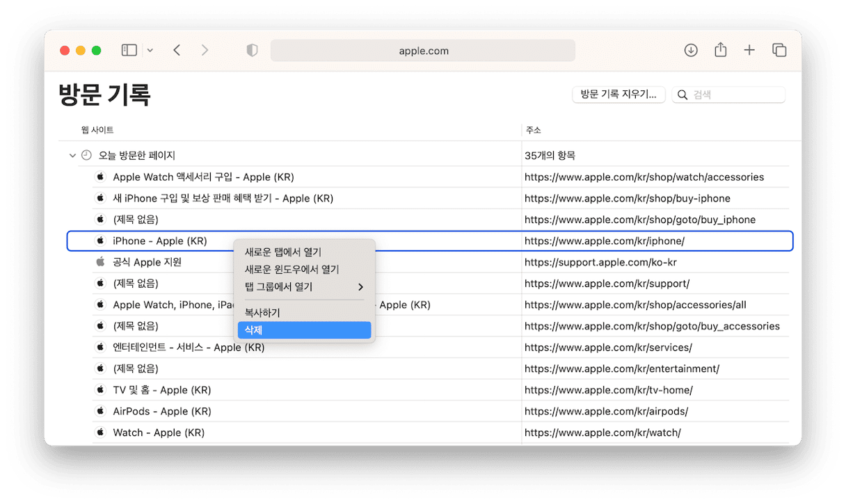Click the gray Apple favicon on 공식 Apple 지원
The width and height of the screenshot is (846, 504).
[x=100, y=262]
